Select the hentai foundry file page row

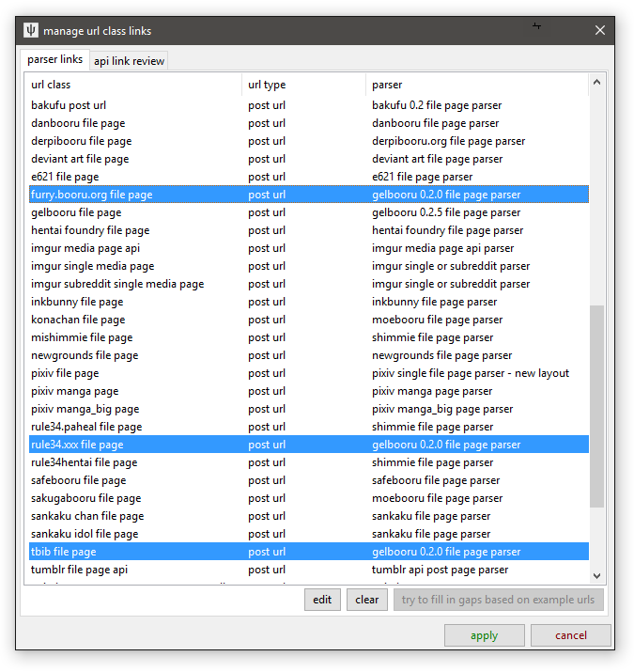pyautogui.click(x=309, y=230)
